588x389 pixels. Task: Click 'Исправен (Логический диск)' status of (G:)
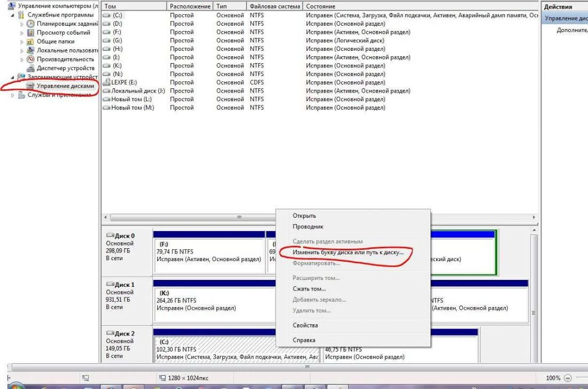(x=345, y=41)
